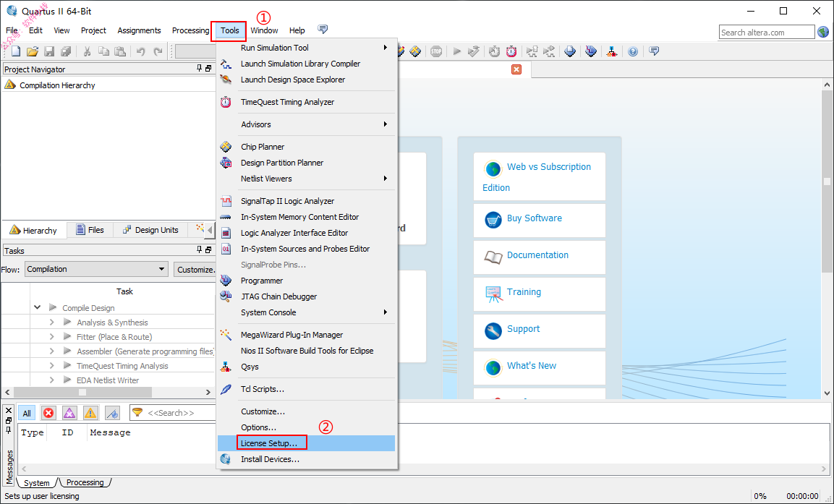The image size is (834, 504).
Task: Click right arrow of Tasks horizontal scrollbar
Action: 208,393
